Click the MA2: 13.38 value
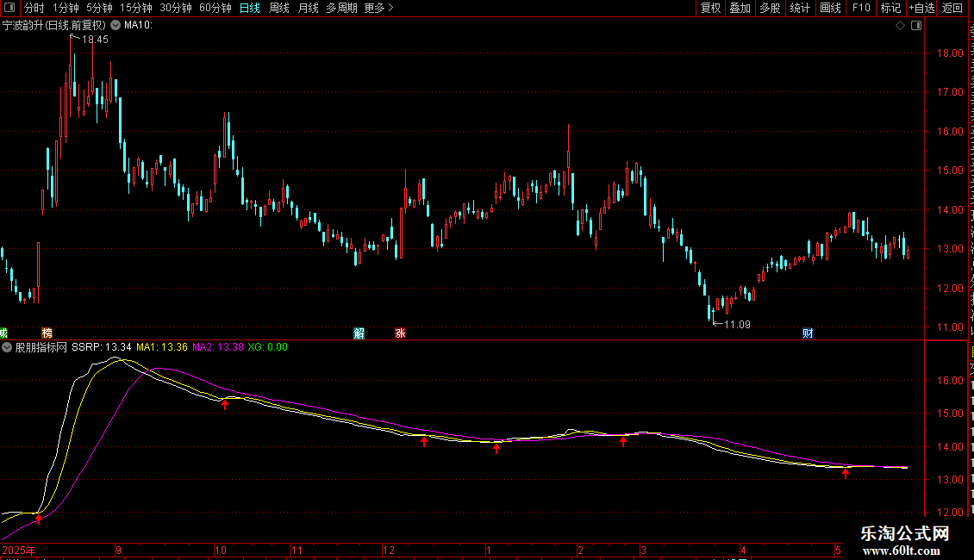Viewport: 974px width, 560px height. click(x=217, y=347)
